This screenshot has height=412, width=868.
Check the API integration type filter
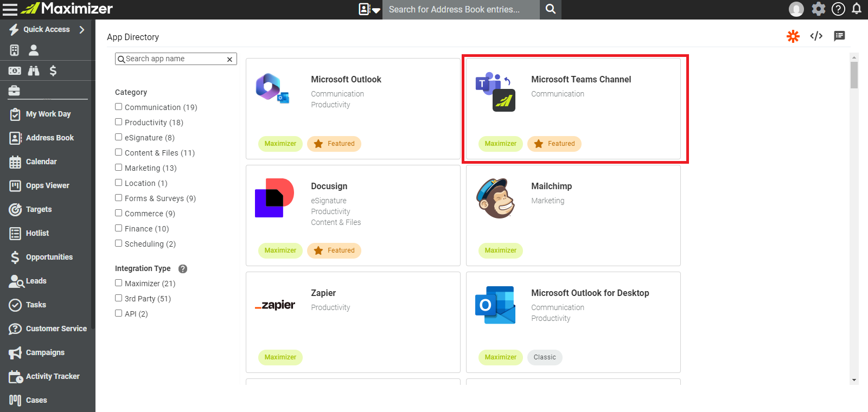click(118, 313)
